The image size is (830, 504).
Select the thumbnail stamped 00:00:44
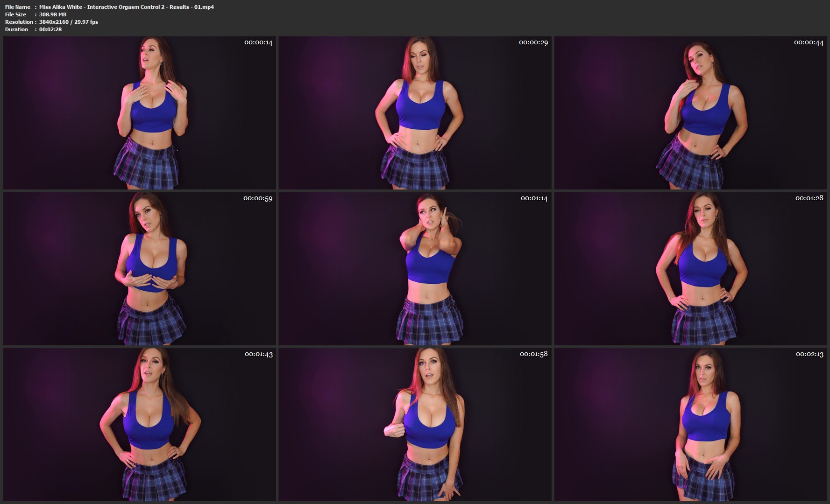tap(690, 113)
